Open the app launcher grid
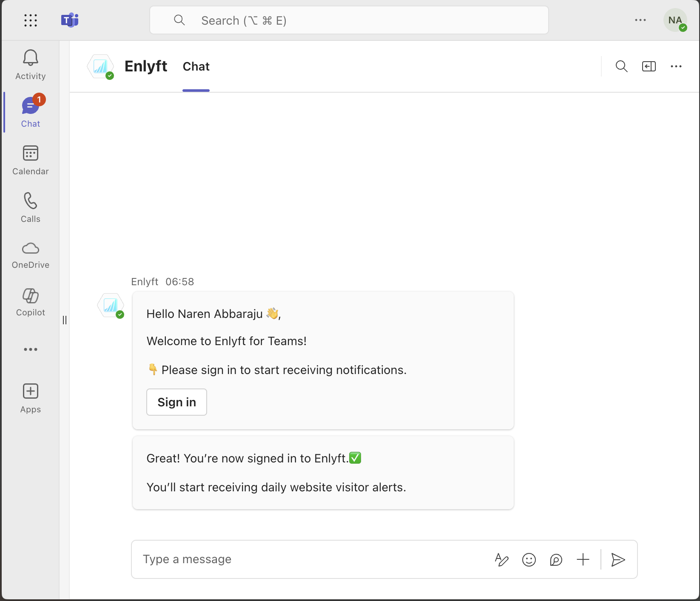This screenshot has width=700, height=601. [31, 20]
